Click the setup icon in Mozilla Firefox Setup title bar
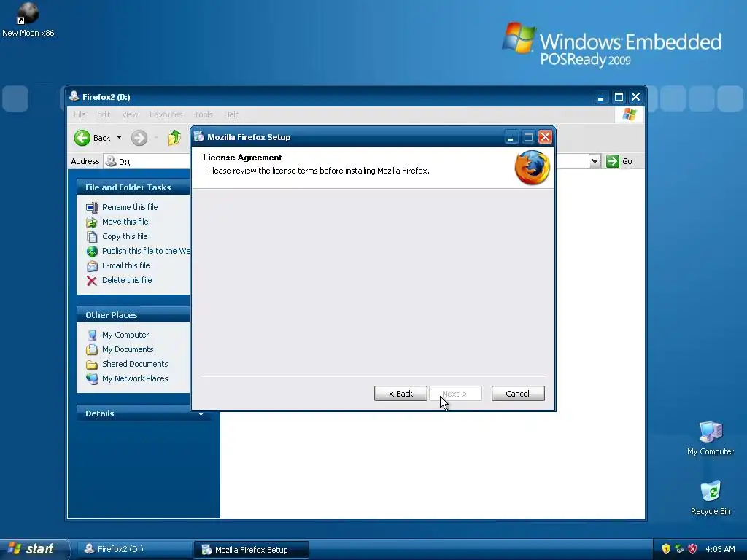The height and width of the screenshot is (560, 747). tap(199, 136)
